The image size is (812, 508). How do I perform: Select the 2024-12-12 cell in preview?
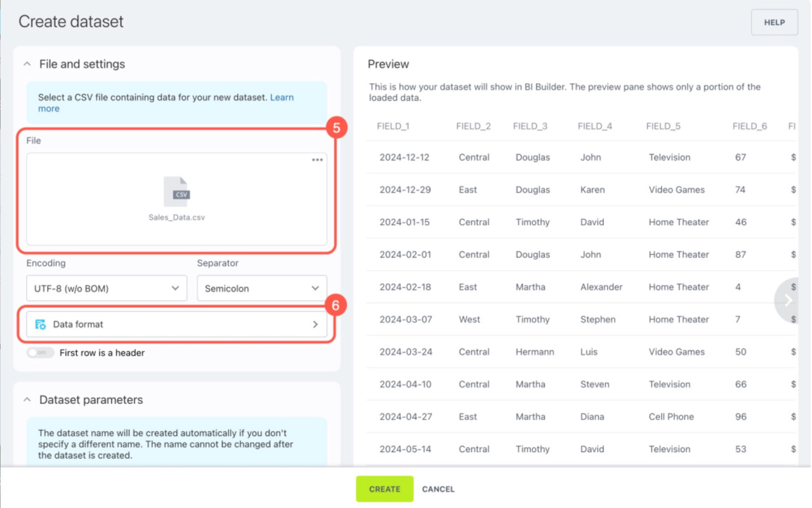point(405,157)
